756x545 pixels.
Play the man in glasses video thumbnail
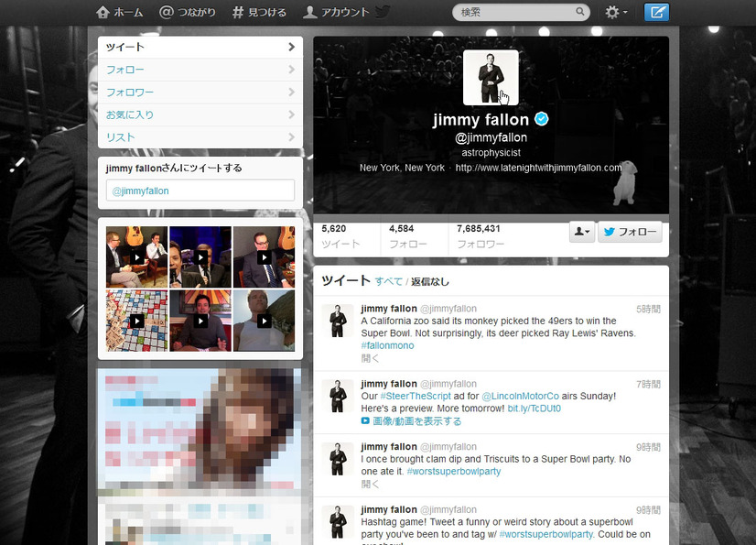coord(265,256)
